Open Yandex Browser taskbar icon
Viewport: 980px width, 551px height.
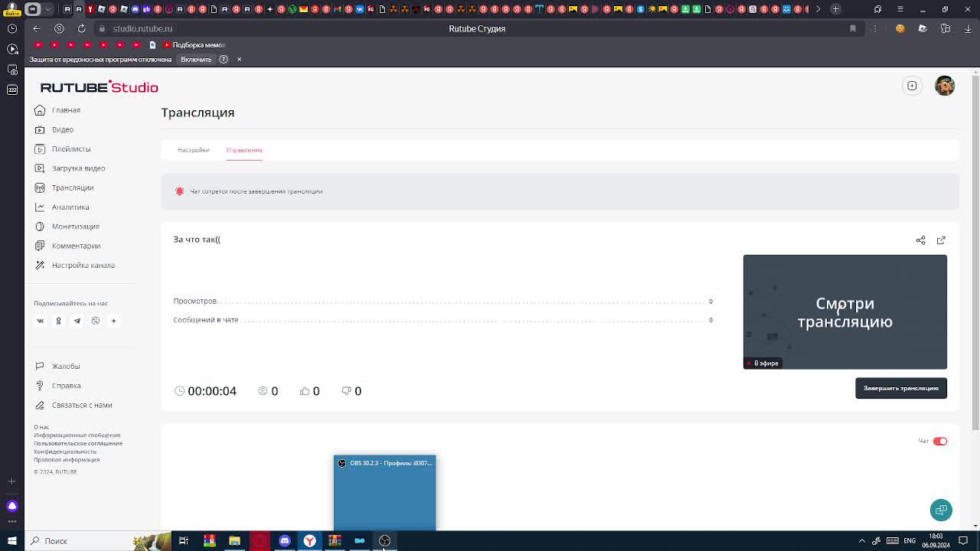[310, 541]
